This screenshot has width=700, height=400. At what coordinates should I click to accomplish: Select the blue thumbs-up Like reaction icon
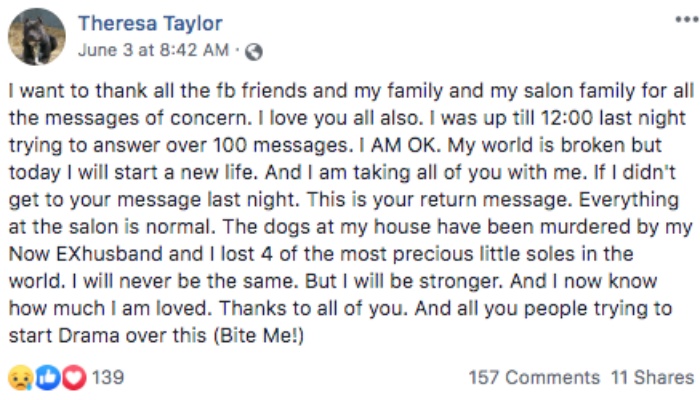[x=47, y=377]
